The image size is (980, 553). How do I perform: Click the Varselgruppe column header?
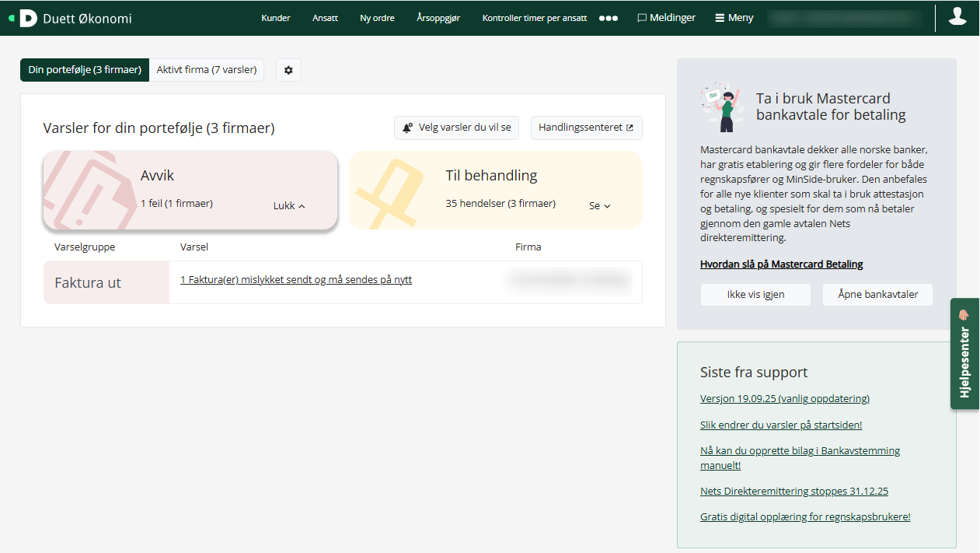(x=85, y=247)
